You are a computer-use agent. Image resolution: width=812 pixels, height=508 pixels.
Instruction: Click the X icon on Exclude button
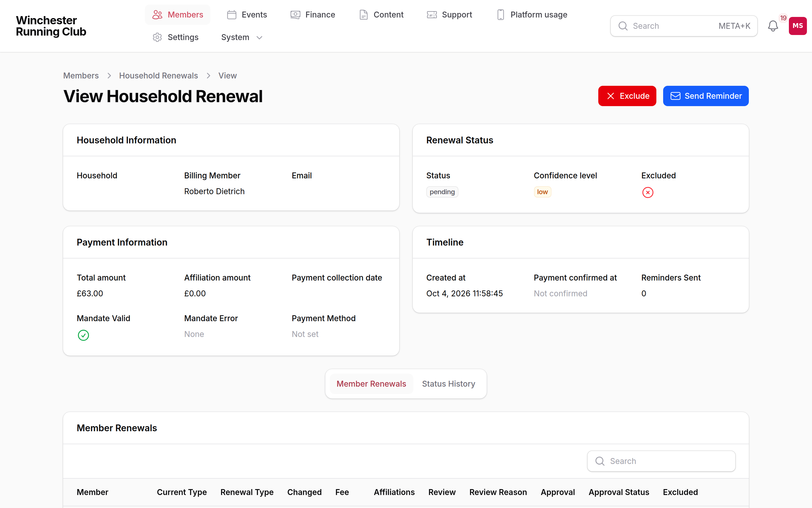611,96
